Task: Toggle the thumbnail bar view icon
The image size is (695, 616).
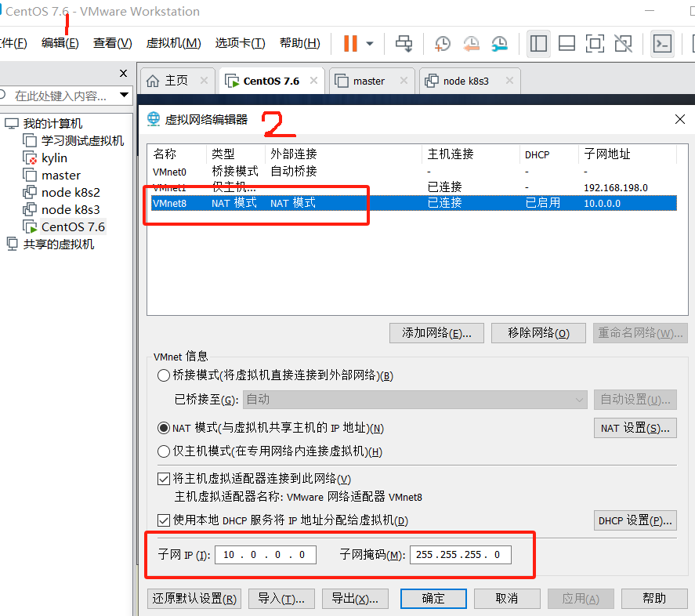Action: (567, 43)
